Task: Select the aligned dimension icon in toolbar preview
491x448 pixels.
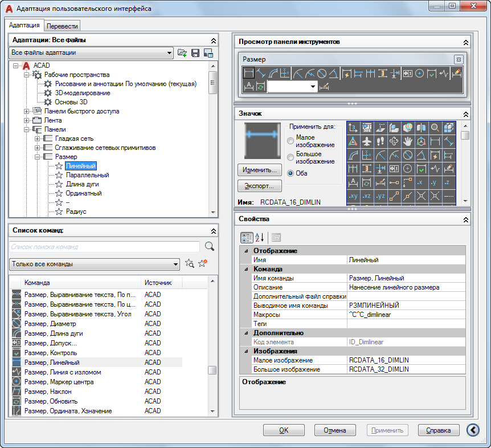Action: point(260,74)
